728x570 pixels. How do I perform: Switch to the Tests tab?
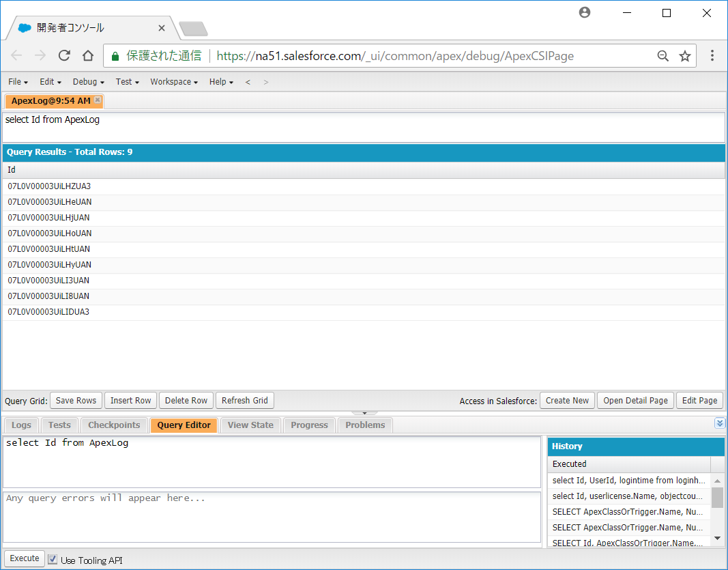pyautogui.click(x=59, y=425)
